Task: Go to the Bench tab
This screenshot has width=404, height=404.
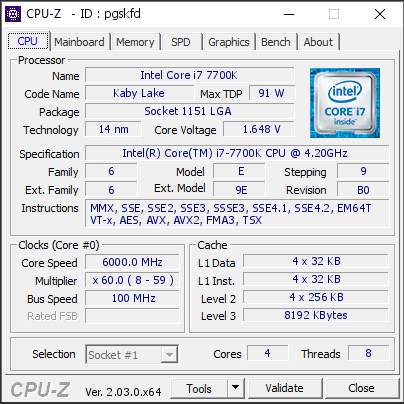Action: coord(276,42)
